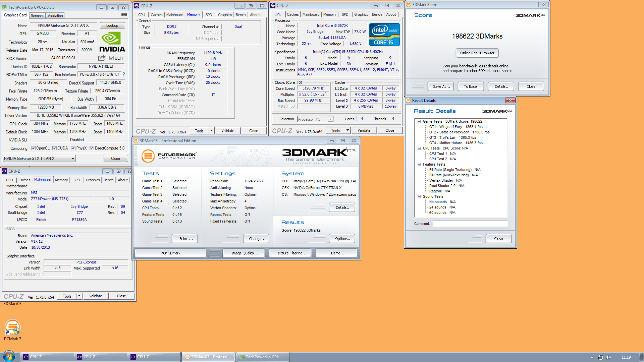The width and height of the screenshot is (644, 362).
Task: Collapse the CPU Tests tree node
Action: coord(419,148)
